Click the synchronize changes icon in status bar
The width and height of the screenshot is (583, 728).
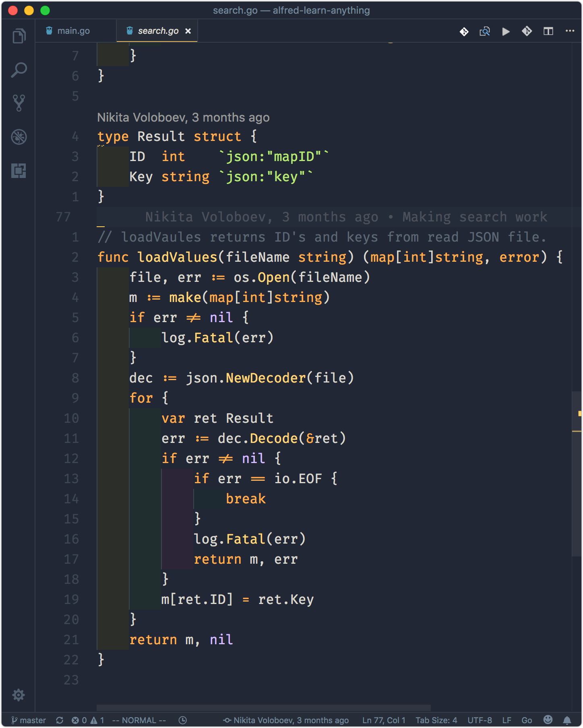point(60,720)
